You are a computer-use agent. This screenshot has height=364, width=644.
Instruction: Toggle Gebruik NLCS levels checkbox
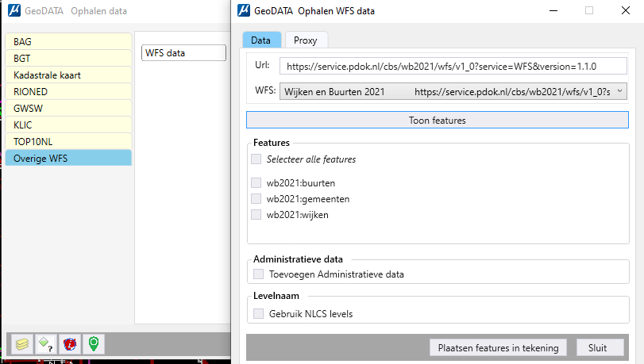[x=258, y=314]
